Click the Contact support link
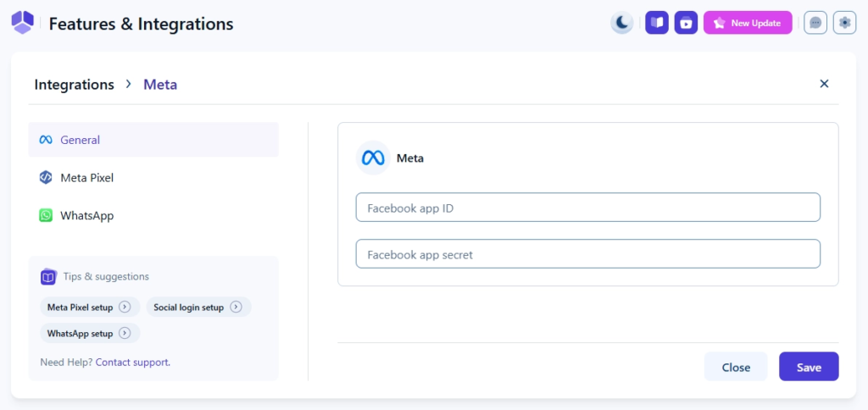The image size is (868, 410). click(132, 362)
